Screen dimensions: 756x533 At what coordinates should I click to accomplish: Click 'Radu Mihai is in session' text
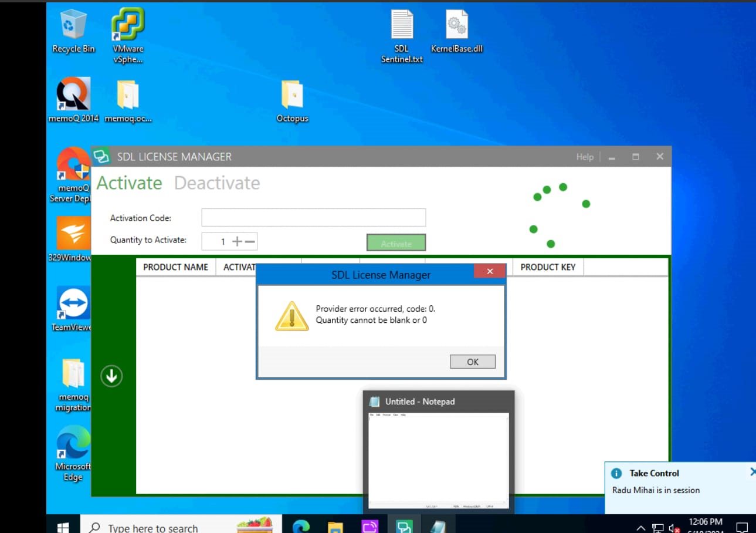click(x=656, y=490)
